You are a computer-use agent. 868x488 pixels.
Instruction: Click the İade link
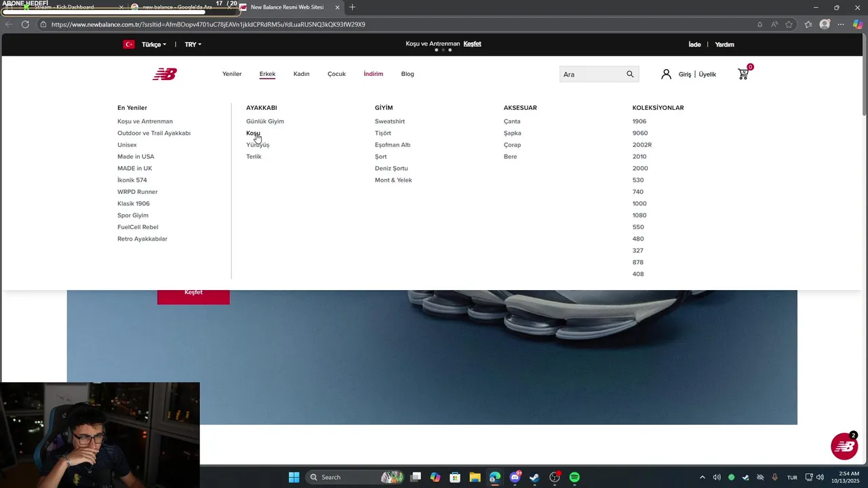click(694, 45)
